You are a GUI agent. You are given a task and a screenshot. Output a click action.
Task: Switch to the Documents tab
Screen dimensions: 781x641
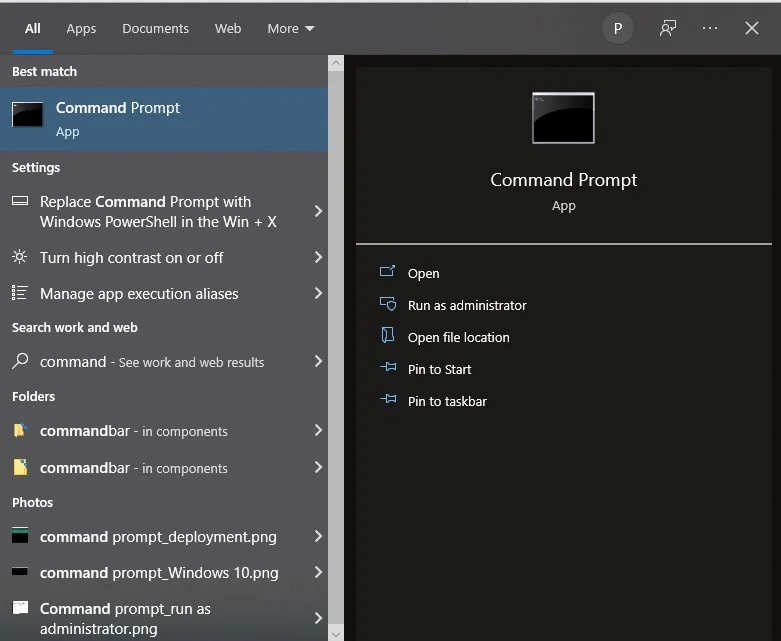coord(155,28)
